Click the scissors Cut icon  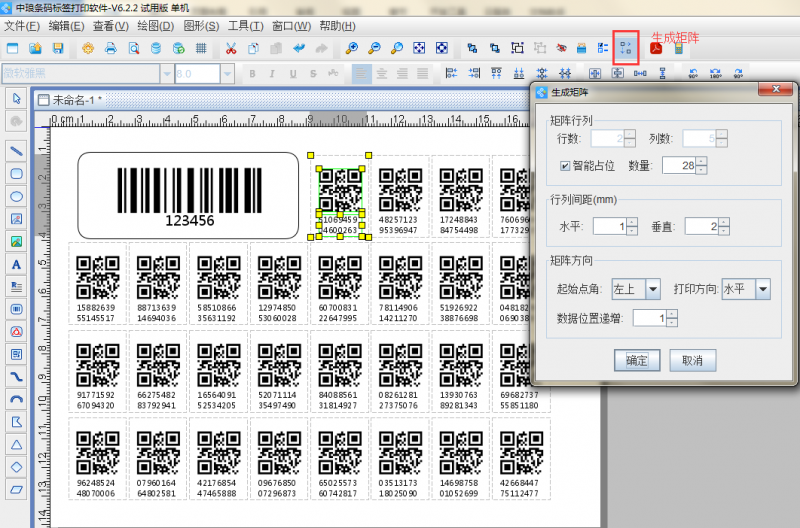(230, 48)
